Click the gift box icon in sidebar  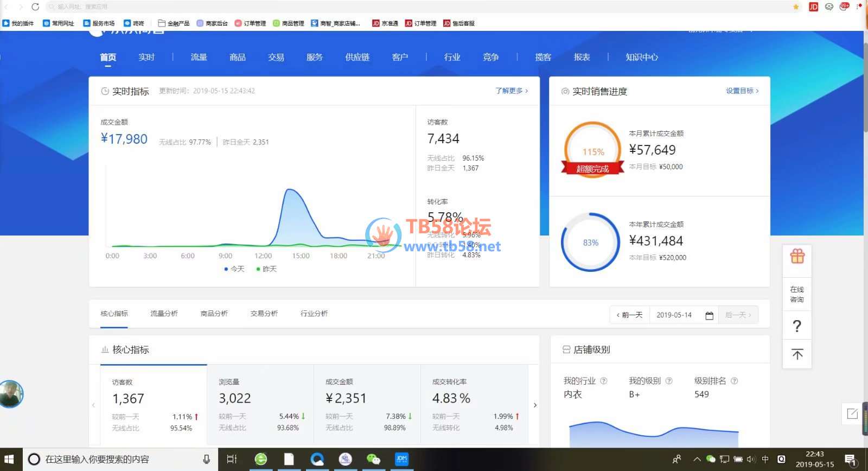(x=797, y=256)
